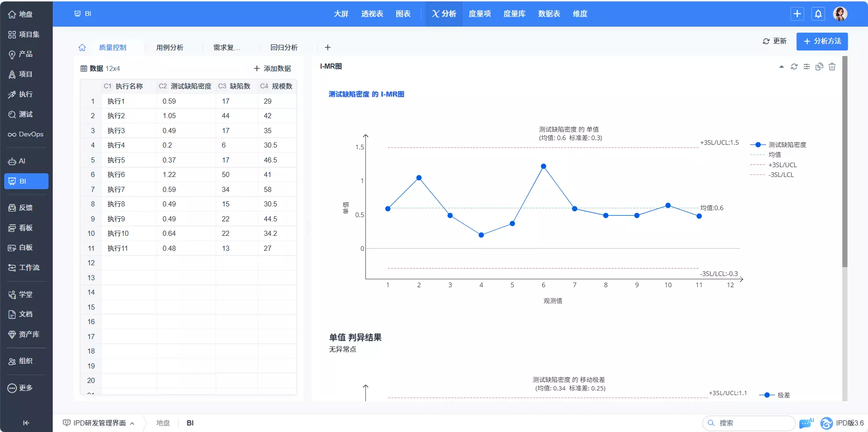Select the BI sidebar item
868x432 pixels.
(x=26, y=181)
